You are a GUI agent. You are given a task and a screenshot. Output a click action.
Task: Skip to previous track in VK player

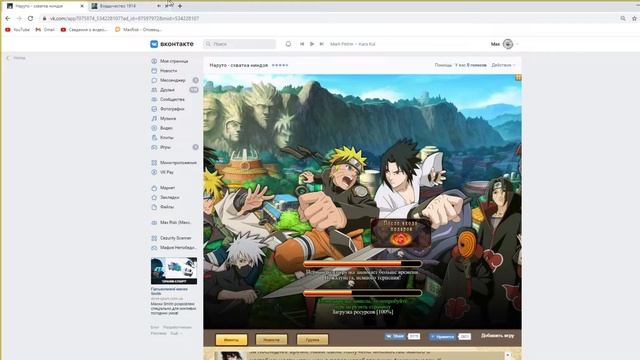click(302, 44)
